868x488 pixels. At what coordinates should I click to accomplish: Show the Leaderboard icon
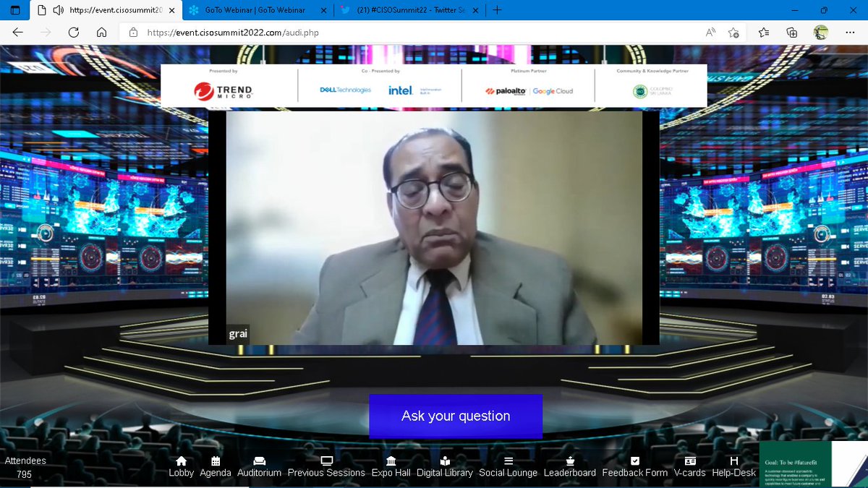570,461
